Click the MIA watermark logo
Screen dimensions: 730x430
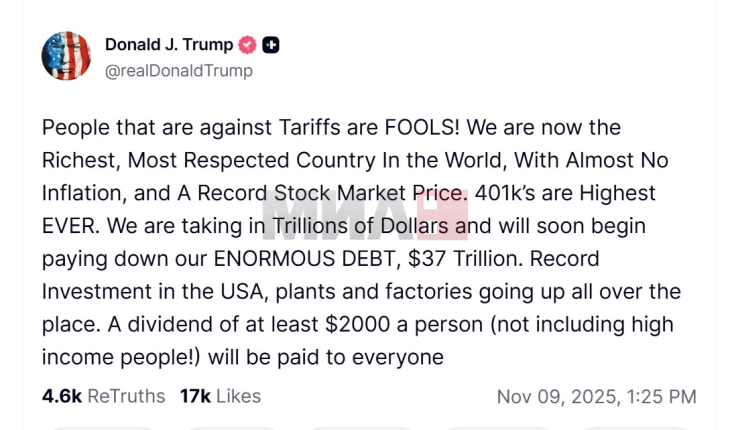coord(365,214)
